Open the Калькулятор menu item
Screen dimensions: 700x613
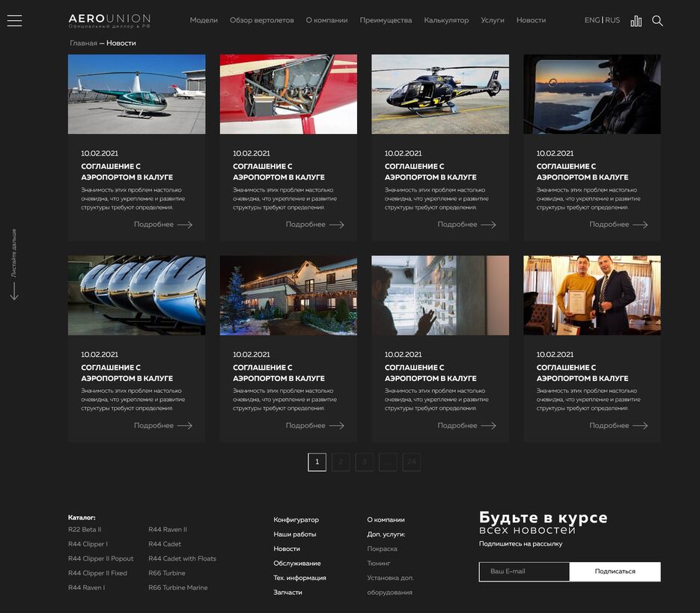pos(446,20)
